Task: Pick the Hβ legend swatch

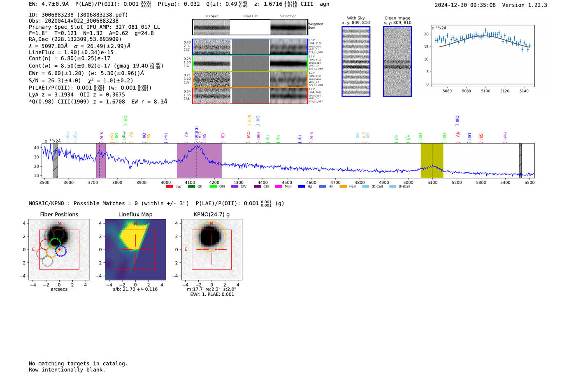Action: [x=302, y=186]
